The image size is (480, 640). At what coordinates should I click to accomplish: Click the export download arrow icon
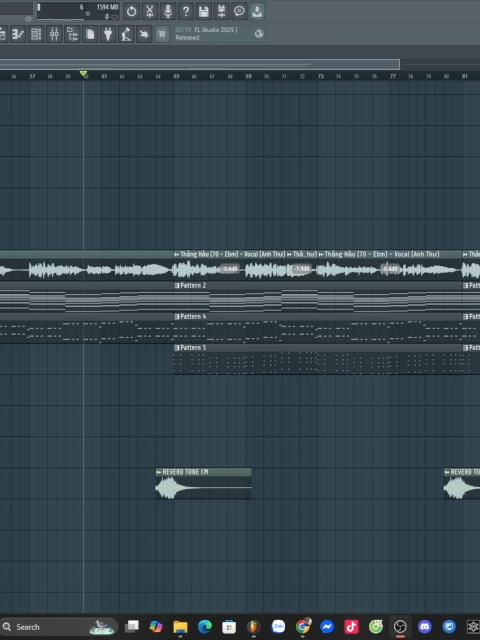pyautogui.click(x=257, y=11)
